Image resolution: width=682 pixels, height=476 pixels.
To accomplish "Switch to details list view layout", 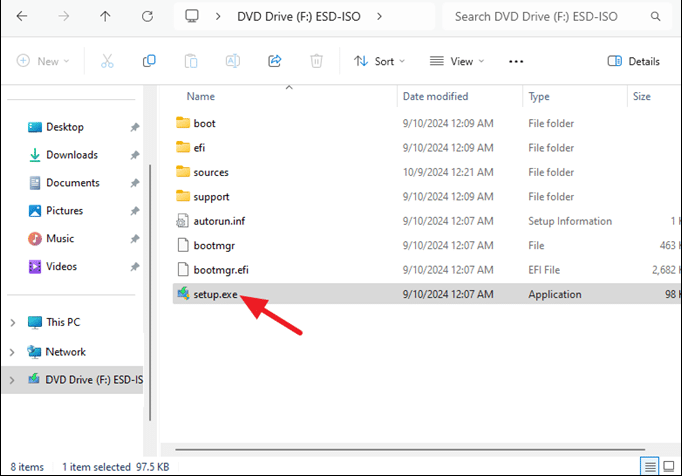I will click(651, 466).
